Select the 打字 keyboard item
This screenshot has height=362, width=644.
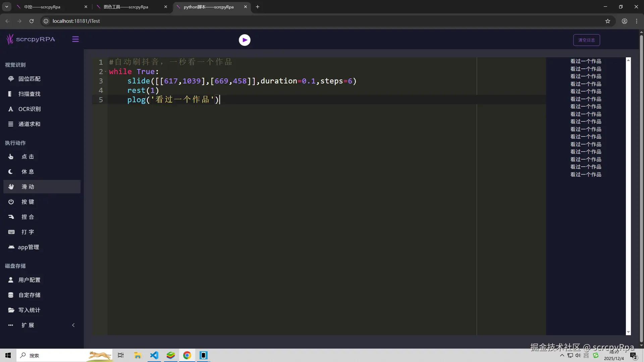[28, 232]
